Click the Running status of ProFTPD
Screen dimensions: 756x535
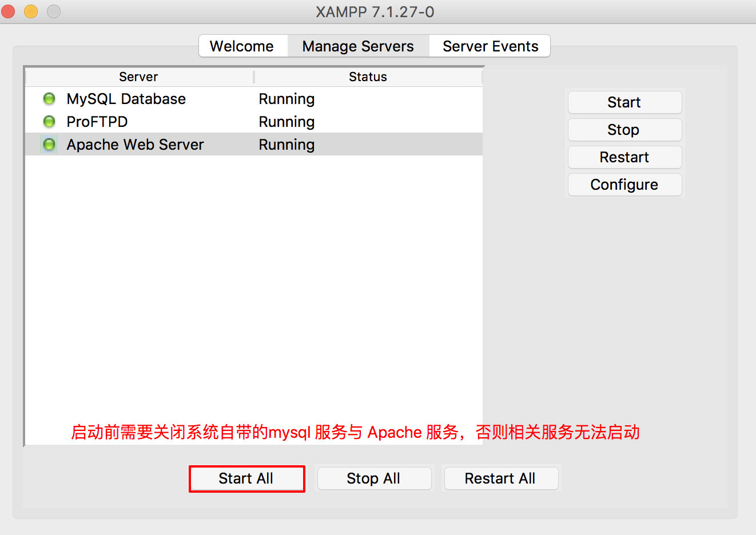(x=287, y=122)
